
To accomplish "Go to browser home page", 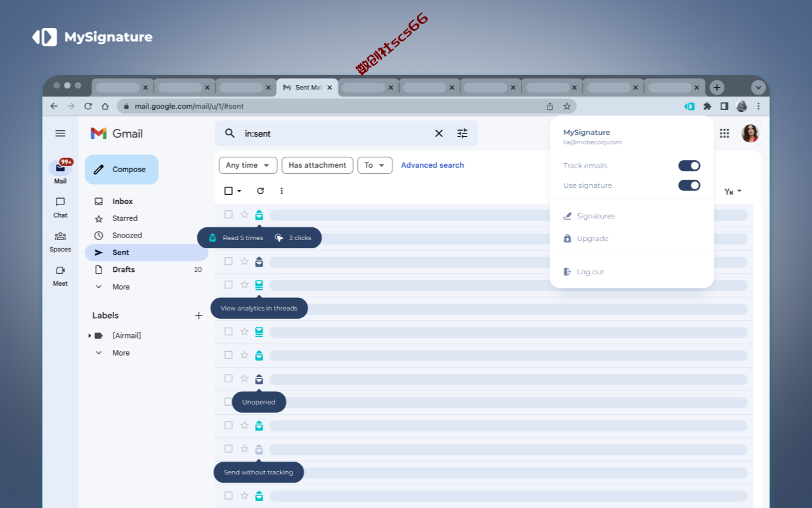I will pyautogui.click(x=105, y=106).
